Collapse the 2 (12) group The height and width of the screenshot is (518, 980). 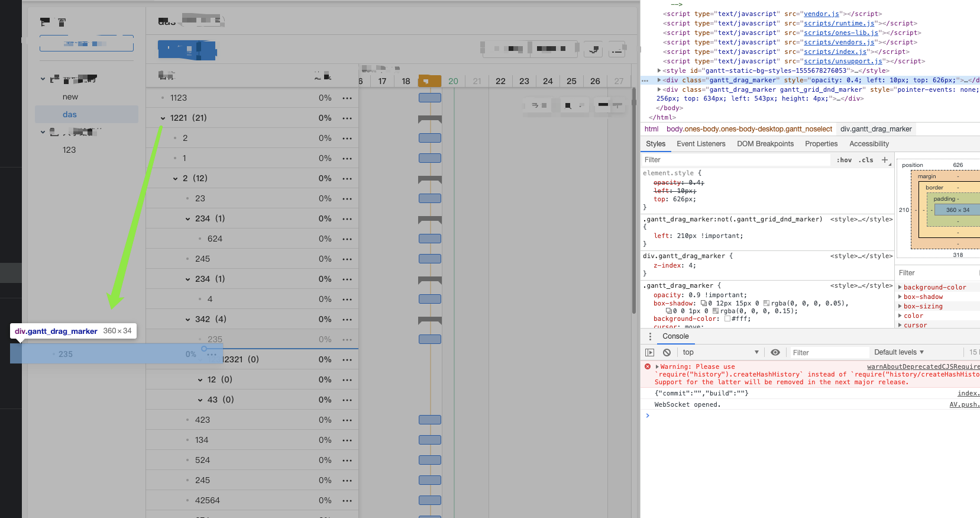coord(175,179)
